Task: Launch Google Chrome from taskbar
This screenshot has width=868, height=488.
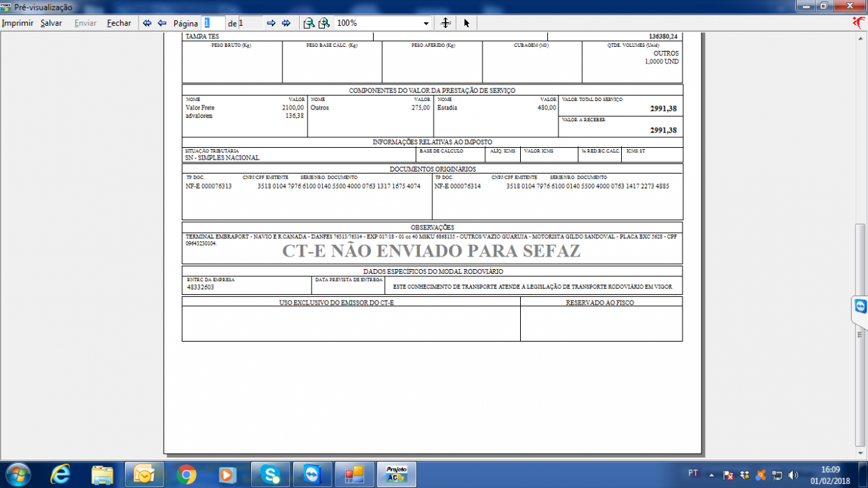Action: pyautogui.click(x=186, y=475)
